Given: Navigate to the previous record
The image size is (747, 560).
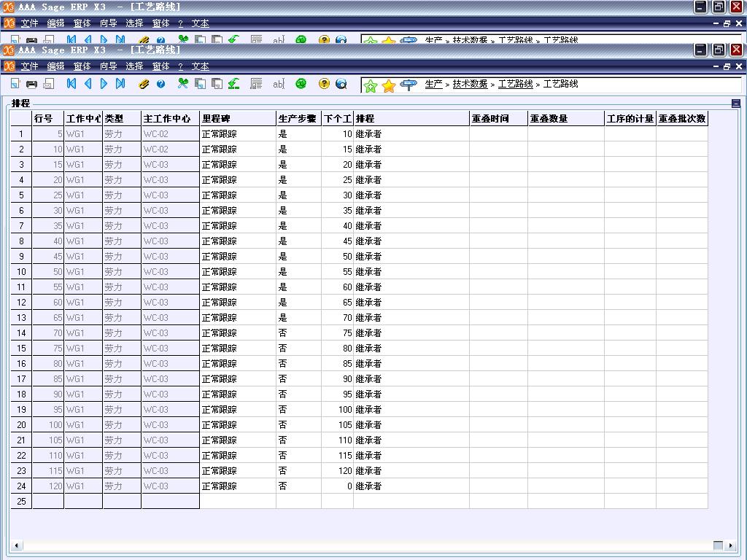Looking at the screenshot, I should click(88, 84).
